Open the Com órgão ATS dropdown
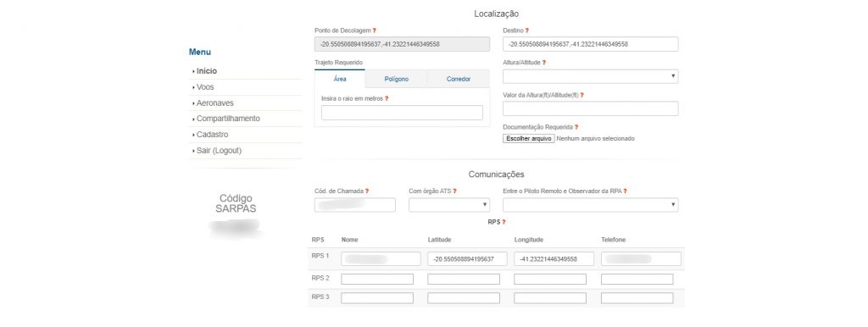 [x=449, y=205]
